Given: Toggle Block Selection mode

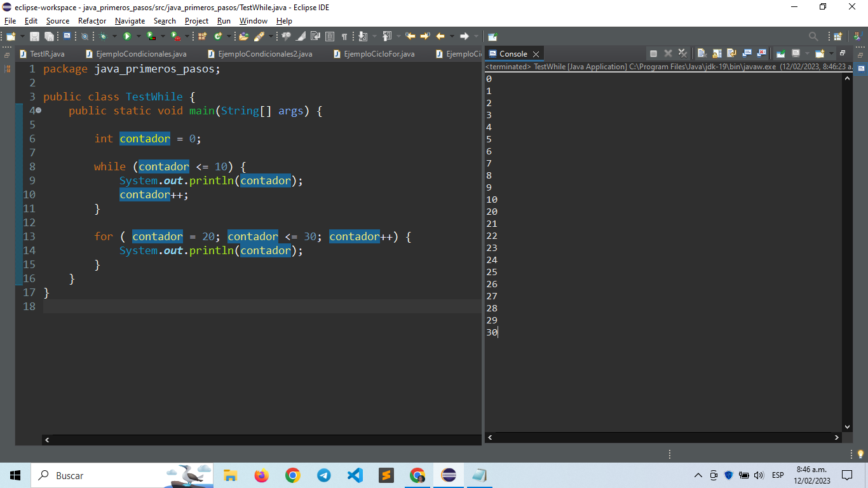Looking at the screenshot, I should (330, 36).
